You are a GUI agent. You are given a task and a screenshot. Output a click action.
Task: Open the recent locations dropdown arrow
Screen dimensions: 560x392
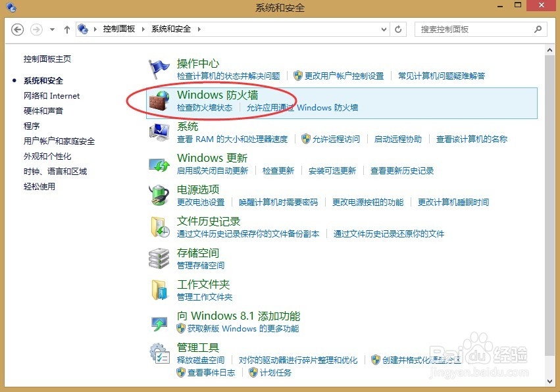click(52, 30)
